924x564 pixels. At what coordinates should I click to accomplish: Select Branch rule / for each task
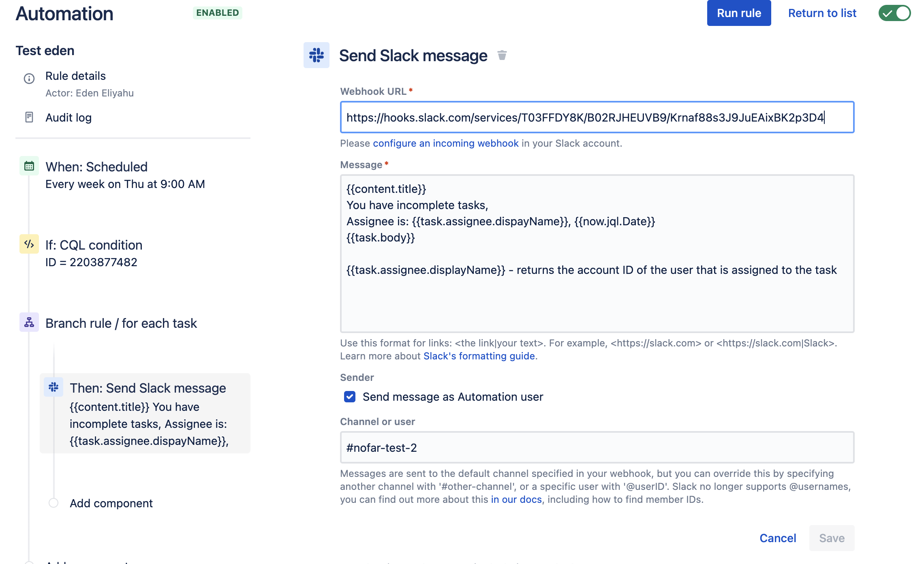click(121, 323)
